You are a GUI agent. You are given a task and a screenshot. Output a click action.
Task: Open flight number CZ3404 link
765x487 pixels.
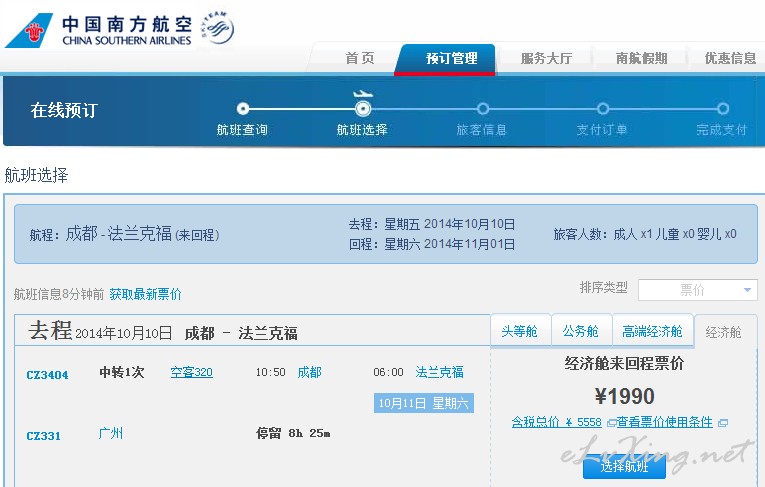[x=47, y=375]
